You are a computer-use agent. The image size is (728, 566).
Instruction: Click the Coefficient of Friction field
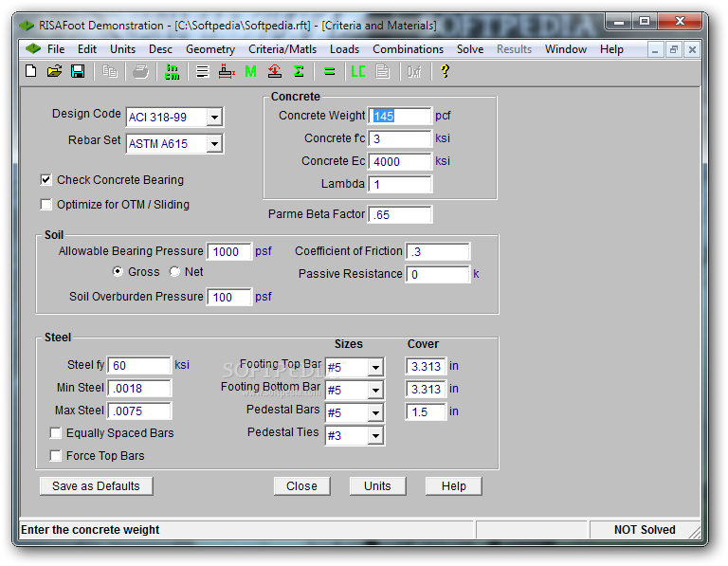[x=438, y=251]
